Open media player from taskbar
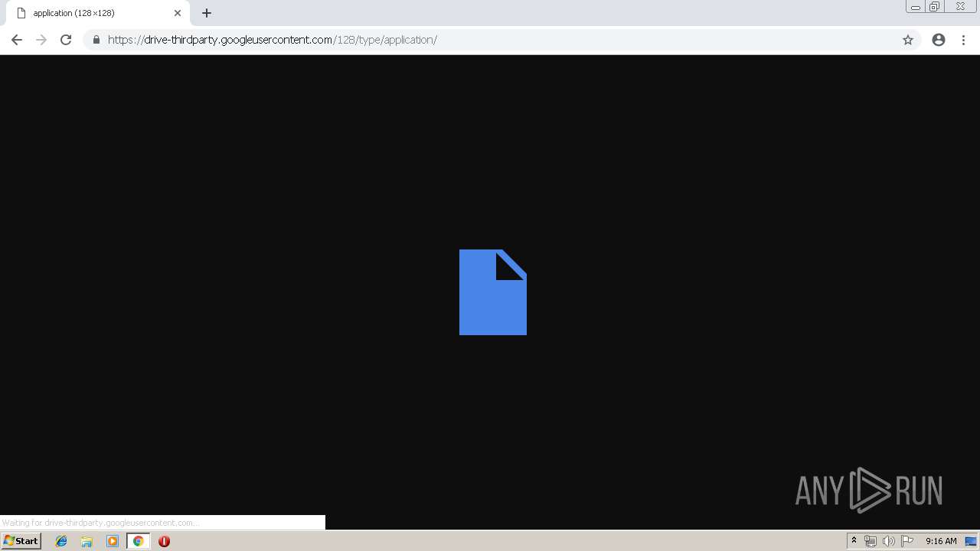This screenshot has width=980, height=551. 113,541
